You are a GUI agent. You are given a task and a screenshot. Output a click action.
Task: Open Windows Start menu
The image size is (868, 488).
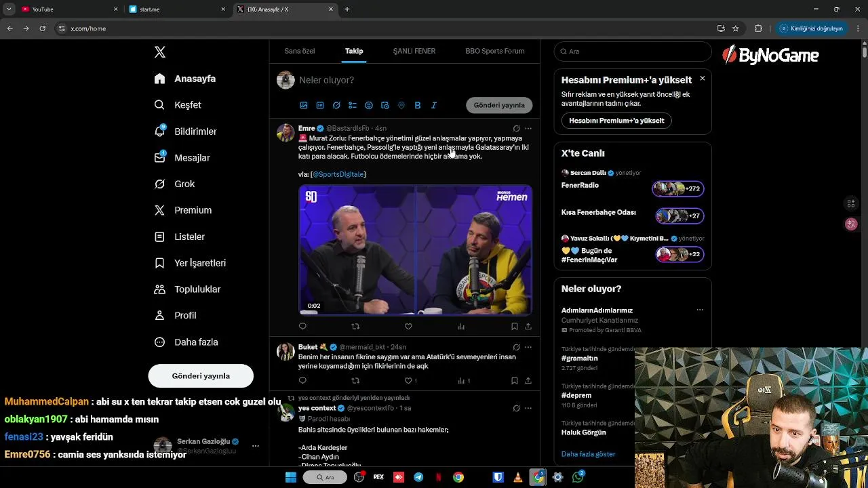(291, 477)
